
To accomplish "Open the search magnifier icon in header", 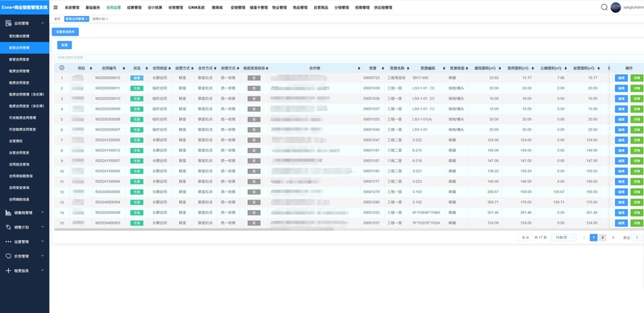I will pyautogui.click(x=605, y=7).
